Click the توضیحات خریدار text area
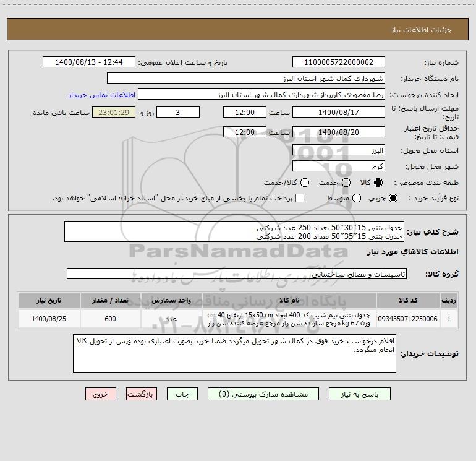Image resolution: width=476 pixels, height=461 pixels. tap(234, 353)
